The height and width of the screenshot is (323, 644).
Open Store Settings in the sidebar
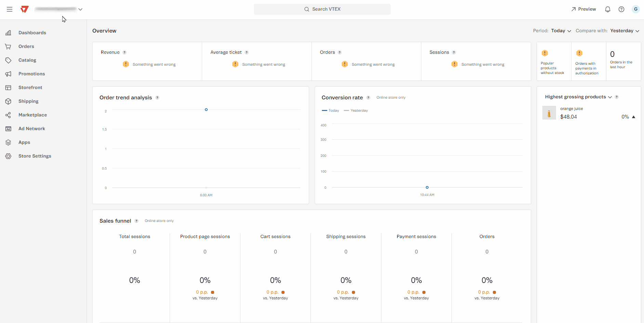(35, 156)
